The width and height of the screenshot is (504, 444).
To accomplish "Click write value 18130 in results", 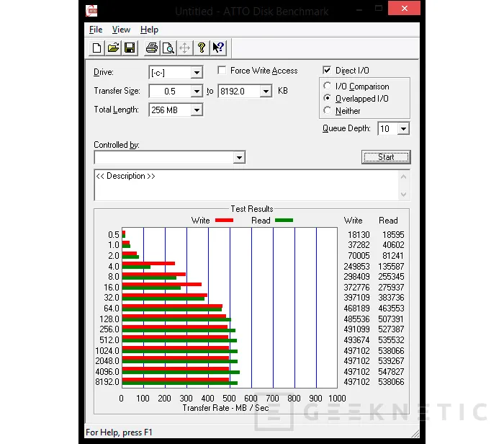I will pyautogui.click(x=359, y=235).
